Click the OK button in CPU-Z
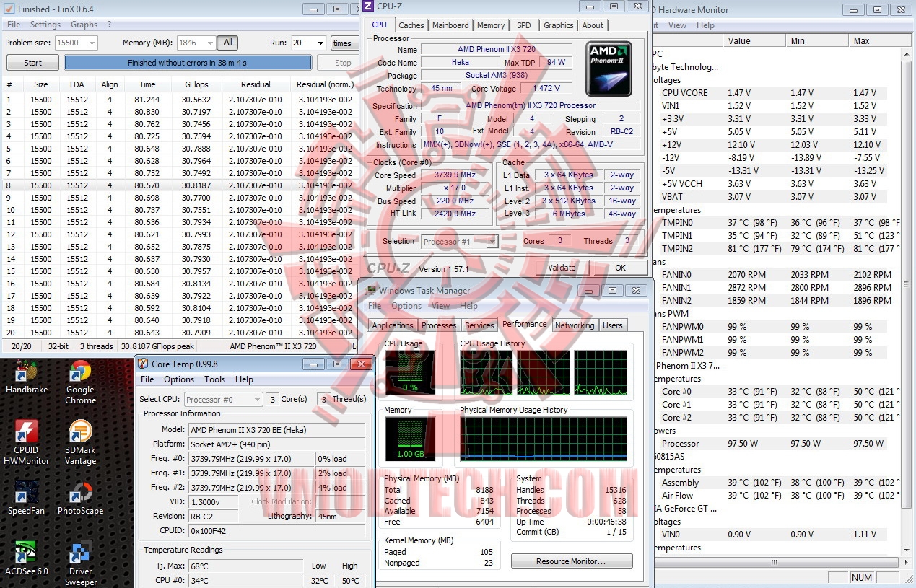This screenshot has width=916, height=588. [620, 268]
